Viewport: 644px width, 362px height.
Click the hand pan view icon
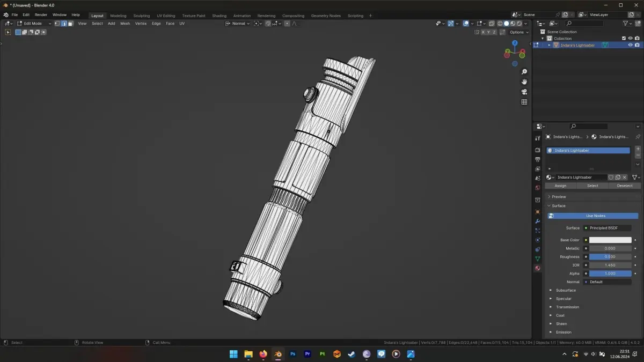pyautogui.click(x=524, y=82)
